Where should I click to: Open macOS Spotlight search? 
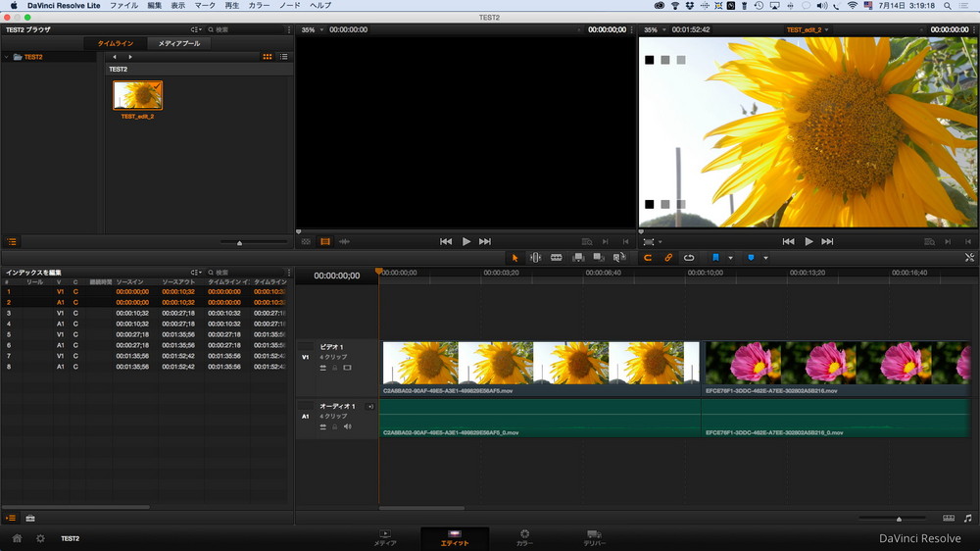[x=948, y=6]
